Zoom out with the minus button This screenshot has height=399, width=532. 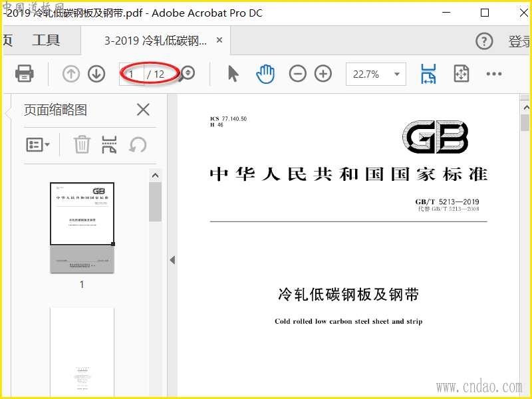(297, 74)
